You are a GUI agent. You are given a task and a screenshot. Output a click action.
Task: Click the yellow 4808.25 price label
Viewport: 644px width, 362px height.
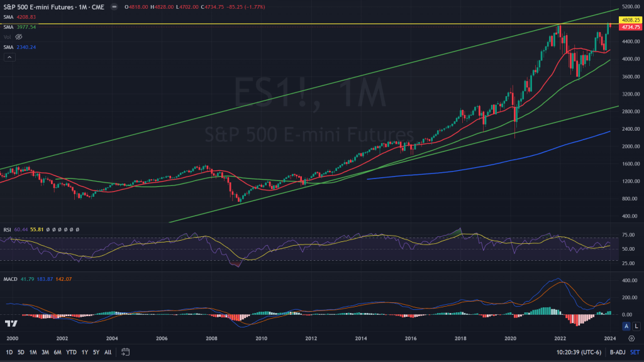click(x=631, y=20)
